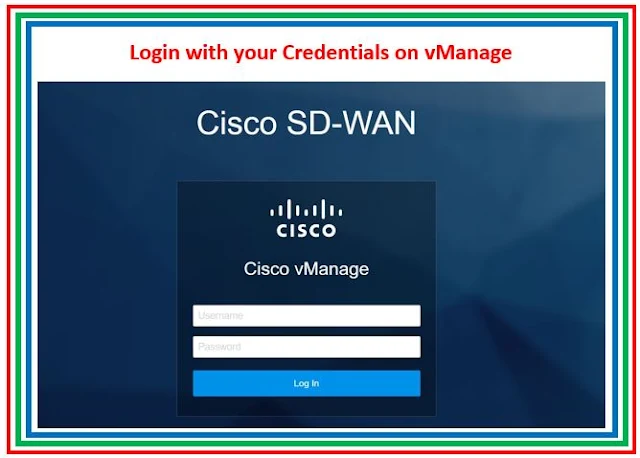Click the blue background left of login panel
Image resolution: width=640 pixels, height=458 pixels.
pos(107,286)
